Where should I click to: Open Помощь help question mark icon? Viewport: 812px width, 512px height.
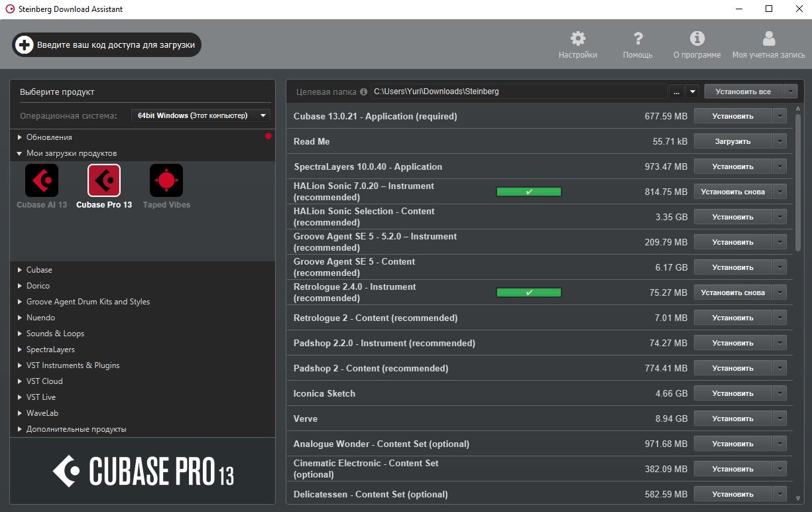(x=638, y=38)
